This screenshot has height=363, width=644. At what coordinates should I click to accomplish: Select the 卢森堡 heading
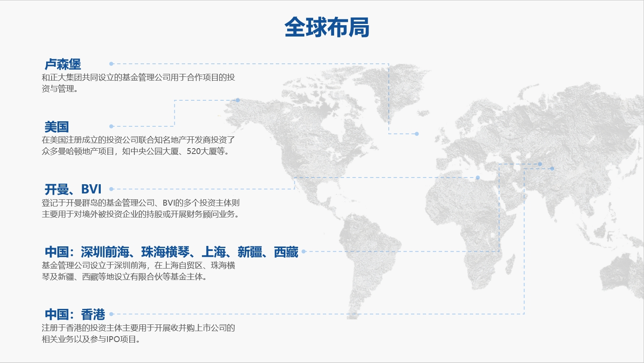(x=63, y=64)
